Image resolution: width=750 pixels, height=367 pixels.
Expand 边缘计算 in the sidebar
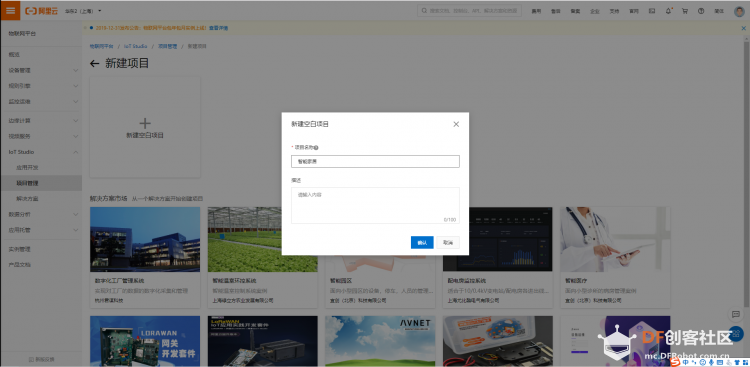(41, 121)
